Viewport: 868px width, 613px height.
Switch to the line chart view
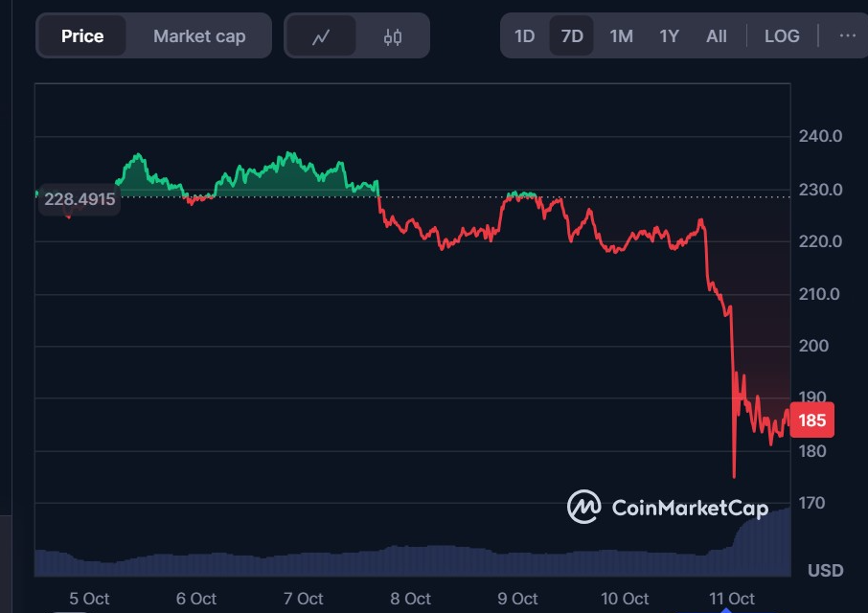point(321,36)
